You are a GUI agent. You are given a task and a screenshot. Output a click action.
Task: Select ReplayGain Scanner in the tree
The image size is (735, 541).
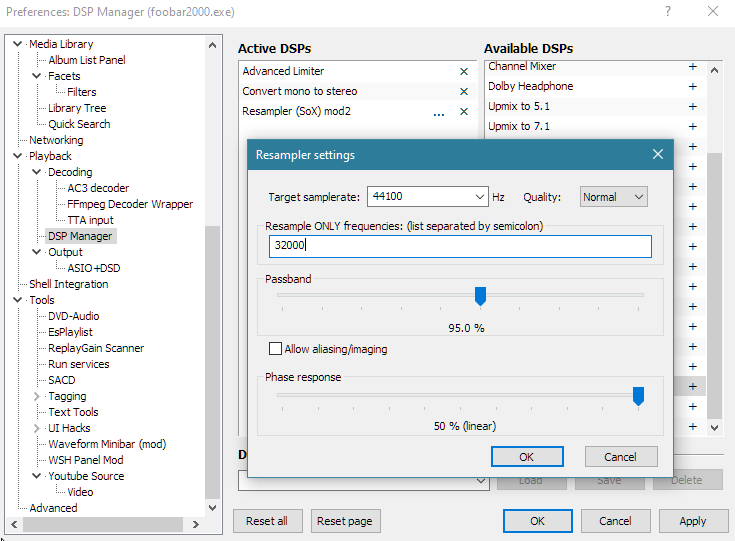(96, 348)
